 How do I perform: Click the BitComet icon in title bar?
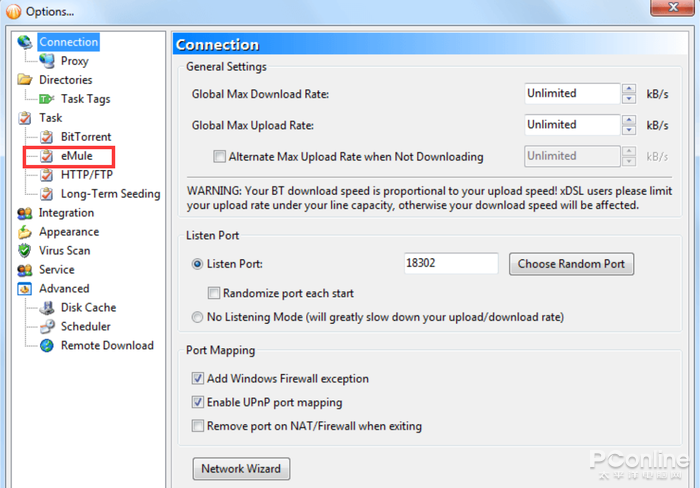coord(13,12)
